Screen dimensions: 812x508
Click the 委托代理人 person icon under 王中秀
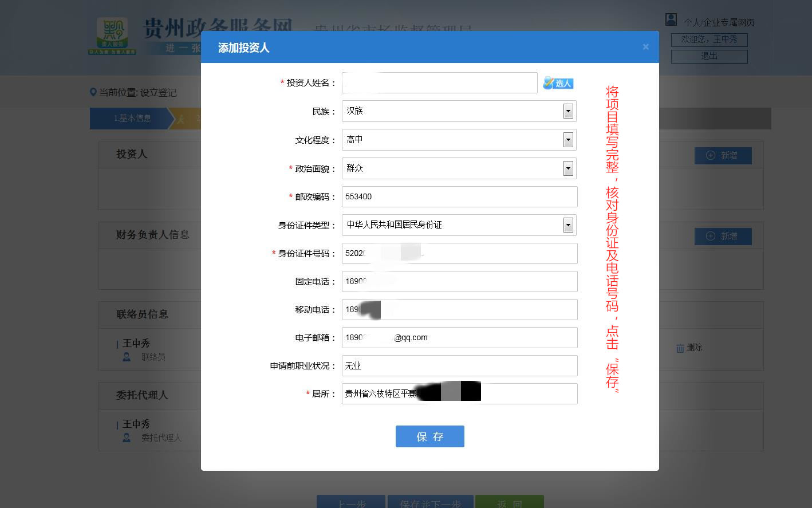pyautogui.click(x=127, y=438)
